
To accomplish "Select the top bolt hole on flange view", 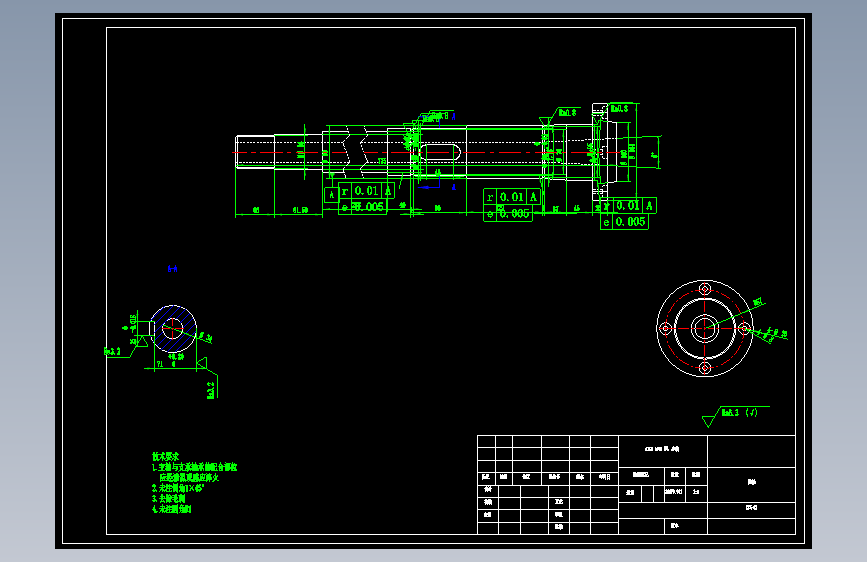I will click(x=705, y=289).
